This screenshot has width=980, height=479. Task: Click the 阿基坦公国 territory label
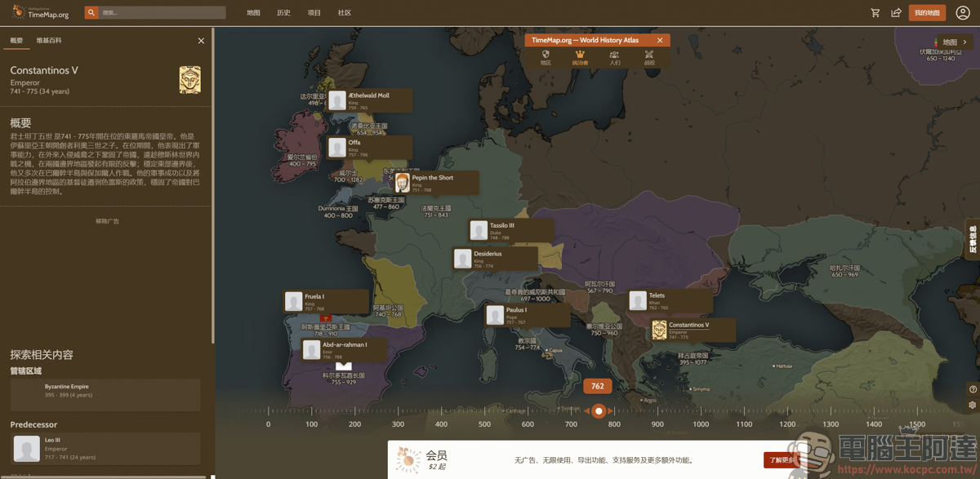388,311
